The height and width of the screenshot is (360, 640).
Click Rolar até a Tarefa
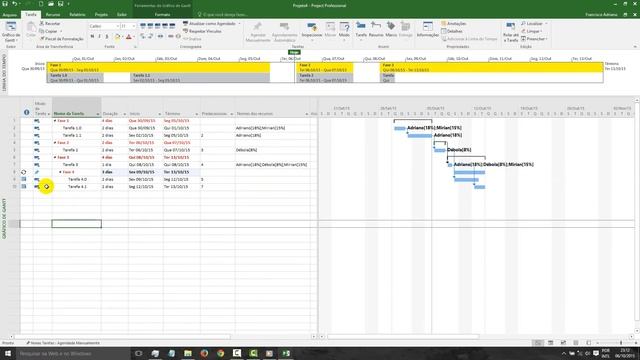click(511, 32)
